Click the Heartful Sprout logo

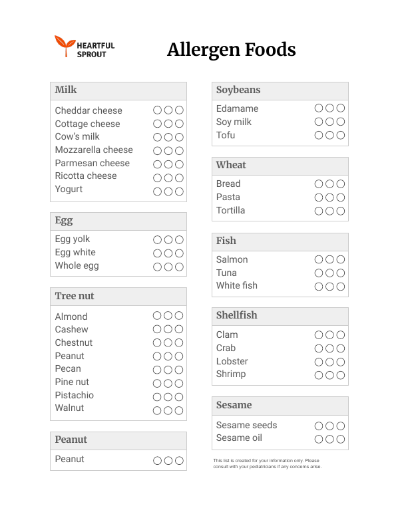85,46
